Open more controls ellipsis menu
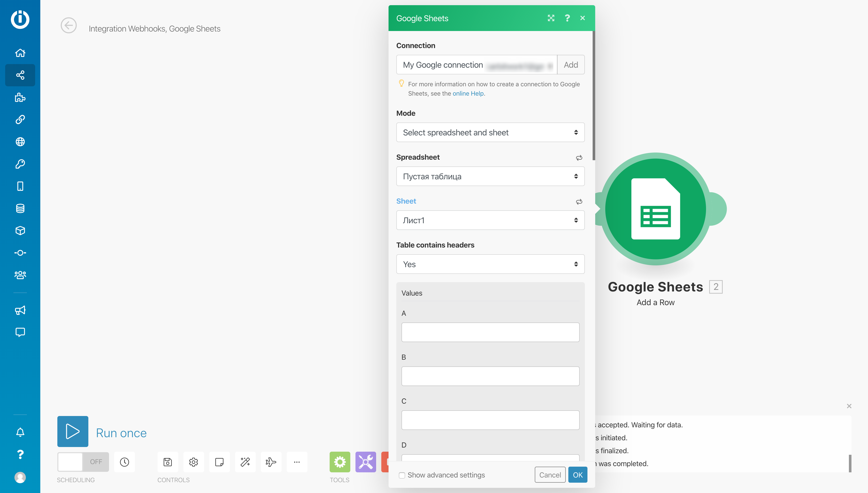This screenshot has height=493, width=868. tap(297, 462)
